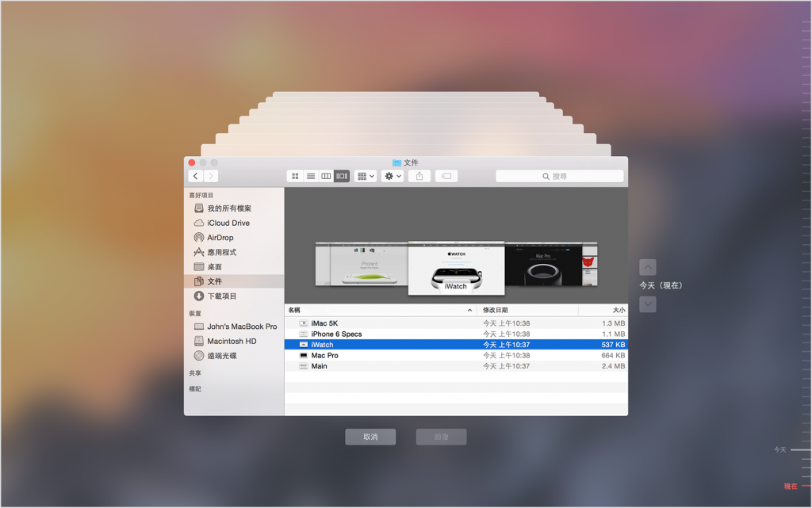Switch Finder to icon view
The image size is (812, 508).
pyautogui.click(x=295, y=176)
